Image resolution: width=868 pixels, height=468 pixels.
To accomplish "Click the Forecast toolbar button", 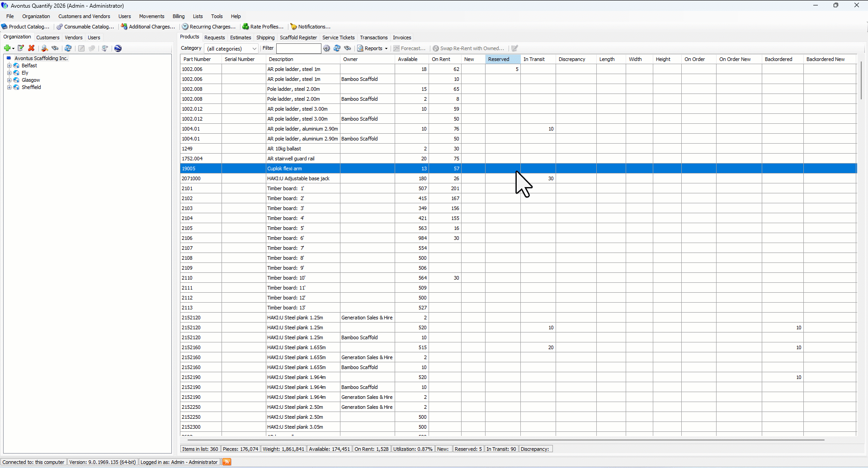I will point(410,48).
